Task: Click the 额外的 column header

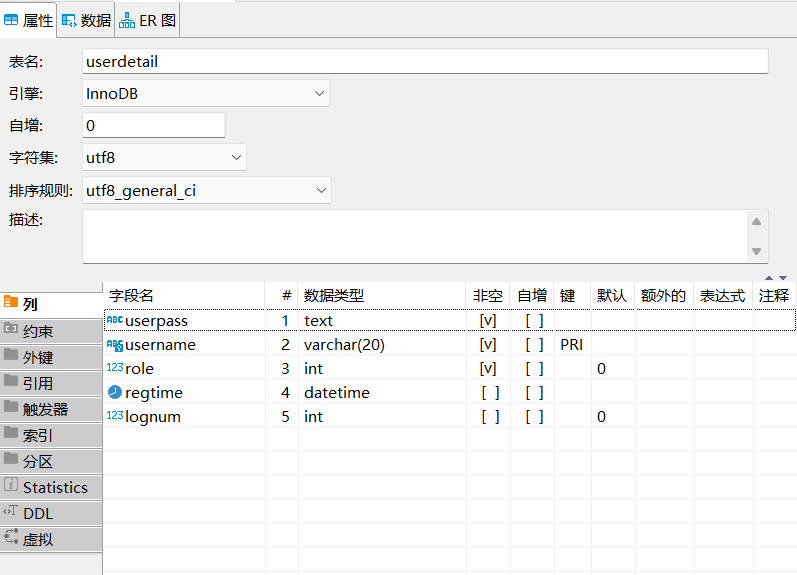Action: (x=664, y=295)
